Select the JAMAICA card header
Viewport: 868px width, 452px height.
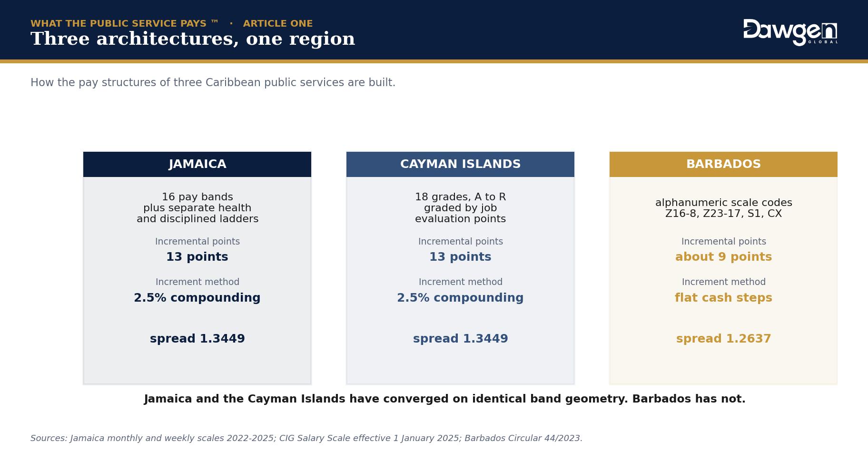(x=197, y=164)
